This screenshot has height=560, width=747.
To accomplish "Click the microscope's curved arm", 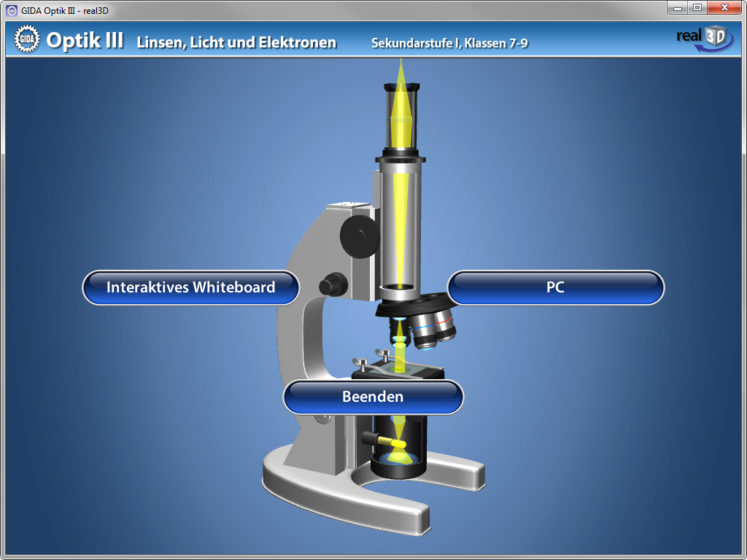I will (299, 321).
